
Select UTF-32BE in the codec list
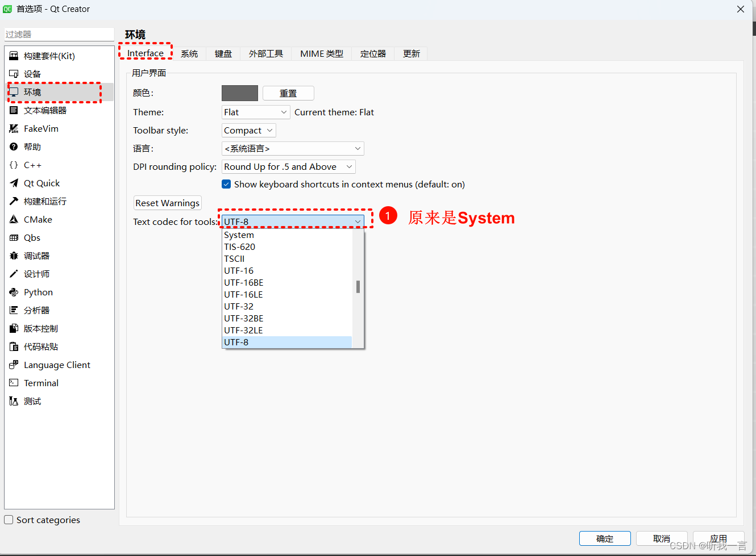pos(287,319)
